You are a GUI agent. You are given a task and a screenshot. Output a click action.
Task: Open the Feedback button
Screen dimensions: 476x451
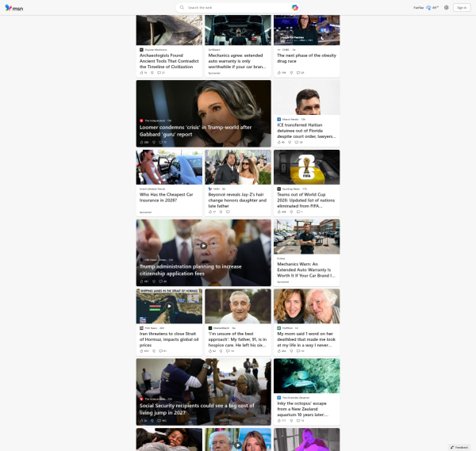[x=459, y=447]
